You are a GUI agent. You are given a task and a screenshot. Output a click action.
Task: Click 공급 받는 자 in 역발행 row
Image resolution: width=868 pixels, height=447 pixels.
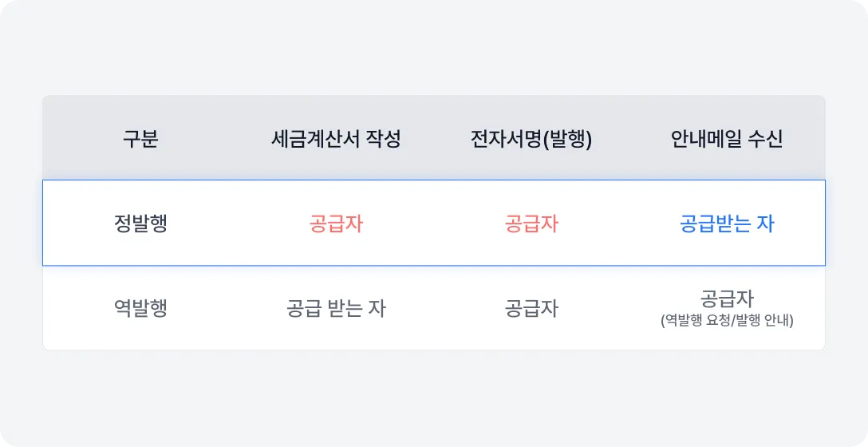coord(336,309)
